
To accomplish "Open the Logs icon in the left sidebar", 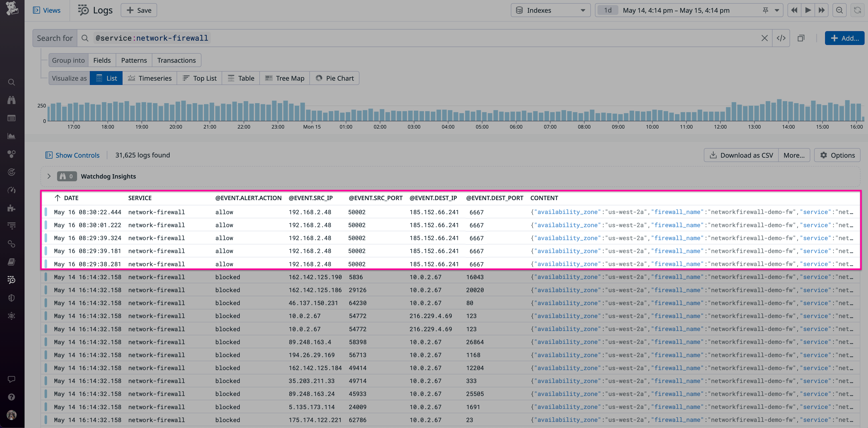I will [11, 280].
